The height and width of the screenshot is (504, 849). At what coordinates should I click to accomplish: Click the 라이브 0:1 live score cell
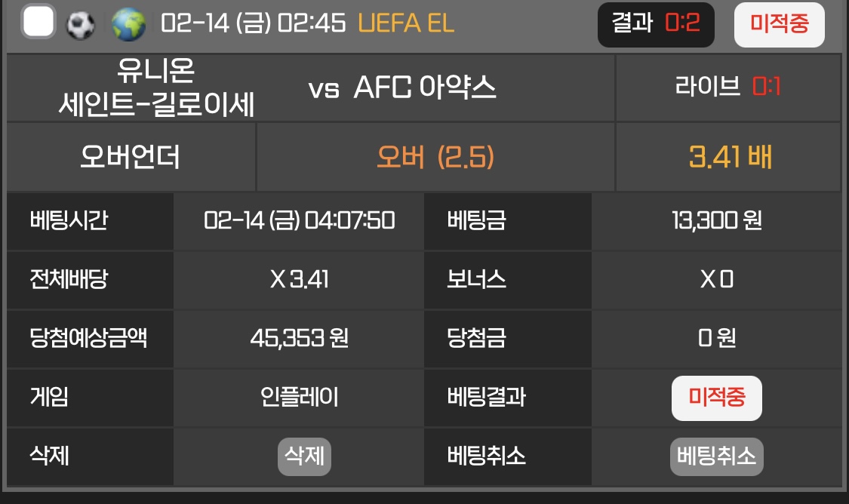pos(727,87)
